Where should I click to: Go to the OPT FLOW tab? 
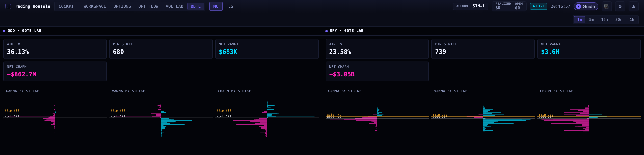point(148,6)
